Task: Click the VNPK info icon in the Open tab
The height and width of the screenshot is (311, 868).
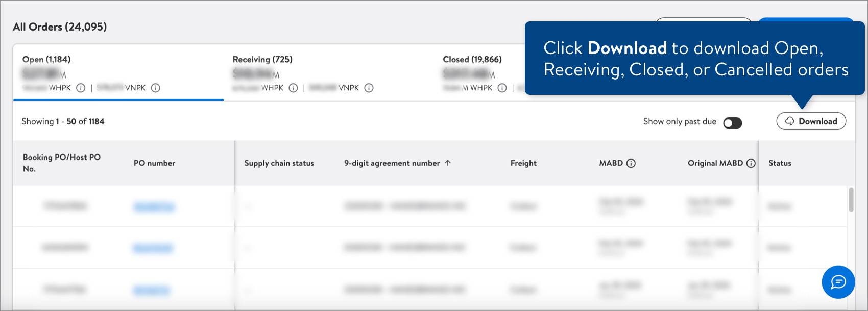Action: click(x=156, y=87)
